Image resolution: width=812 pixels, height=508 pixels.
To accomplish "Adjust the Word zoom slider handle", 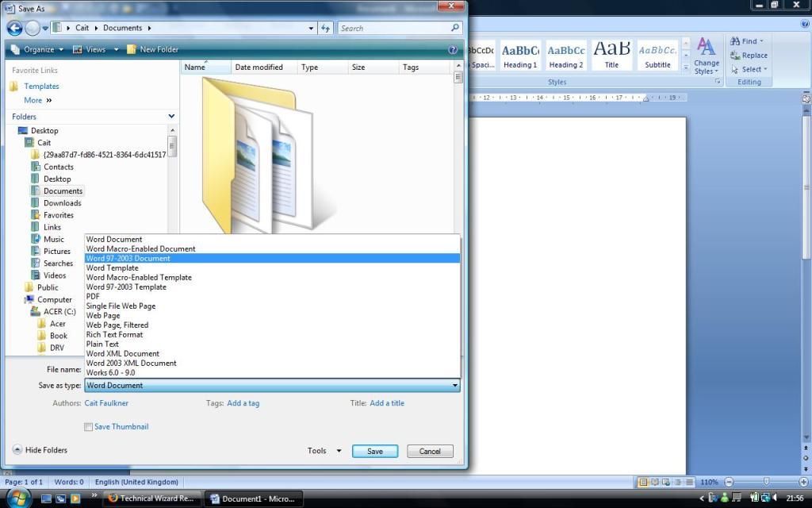I will 767,482.
